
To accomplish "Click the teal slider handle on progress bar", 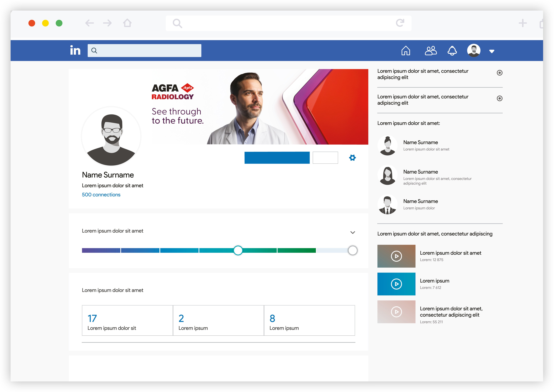I will click(238, 250).
